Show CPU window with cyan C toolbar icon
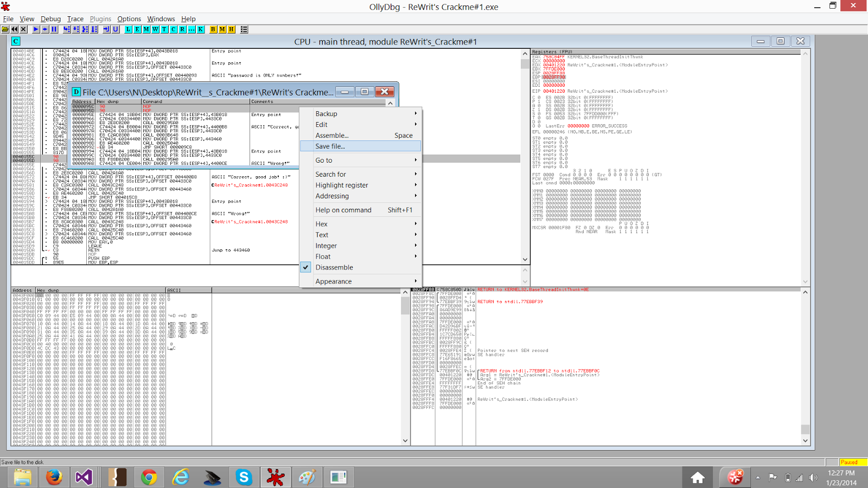The width and height of the screenshot is (868, 488). click(174, 29)
